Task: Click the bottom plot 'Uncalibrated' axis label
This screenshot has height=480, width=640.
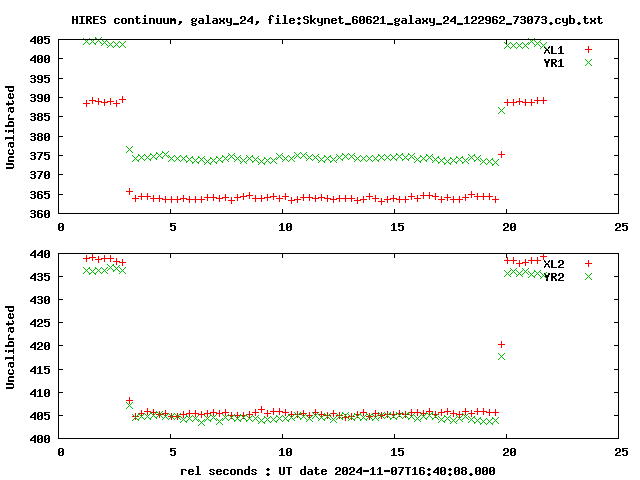Action: point(10,347)
